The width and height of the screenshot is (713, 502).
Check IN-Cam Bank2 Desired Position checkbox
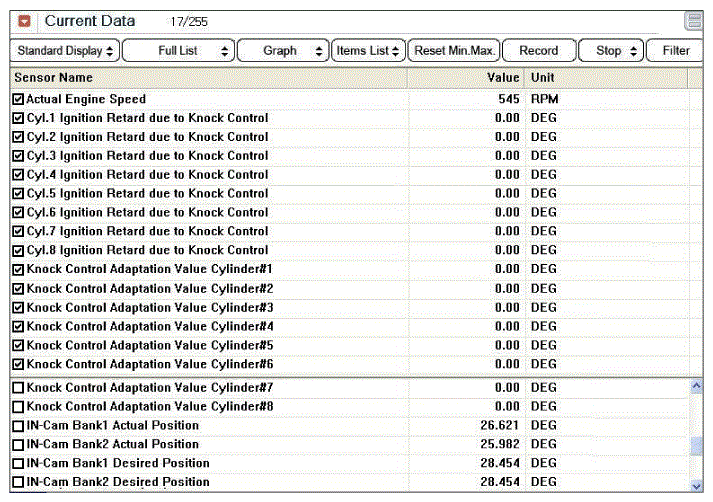coord(18,482)
